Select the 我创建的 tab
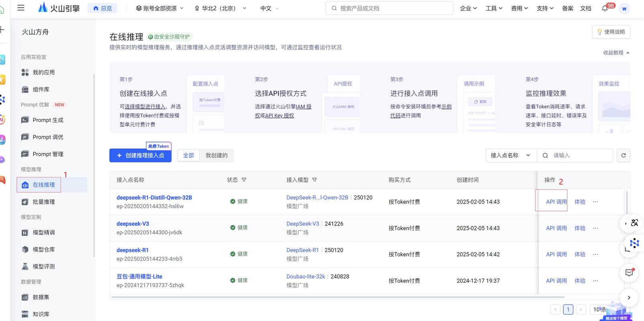 pyautogui.click(x=217, y=155)
